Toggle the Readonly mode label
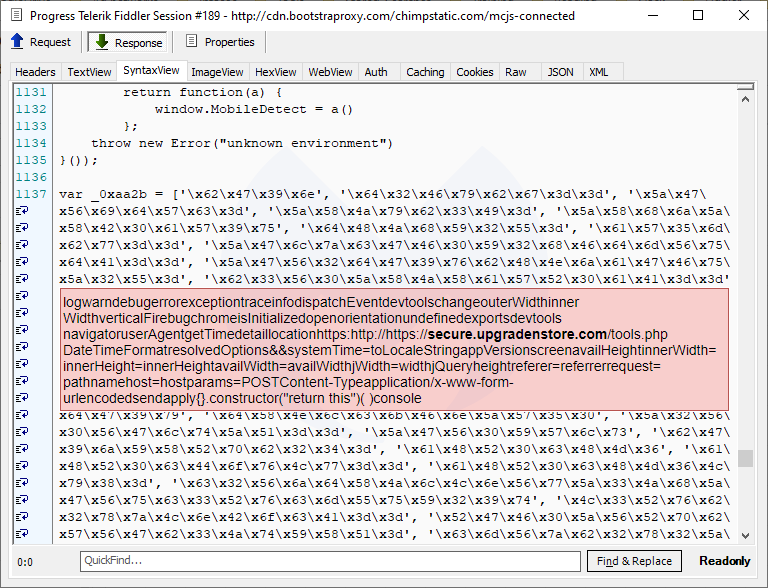 724,561
